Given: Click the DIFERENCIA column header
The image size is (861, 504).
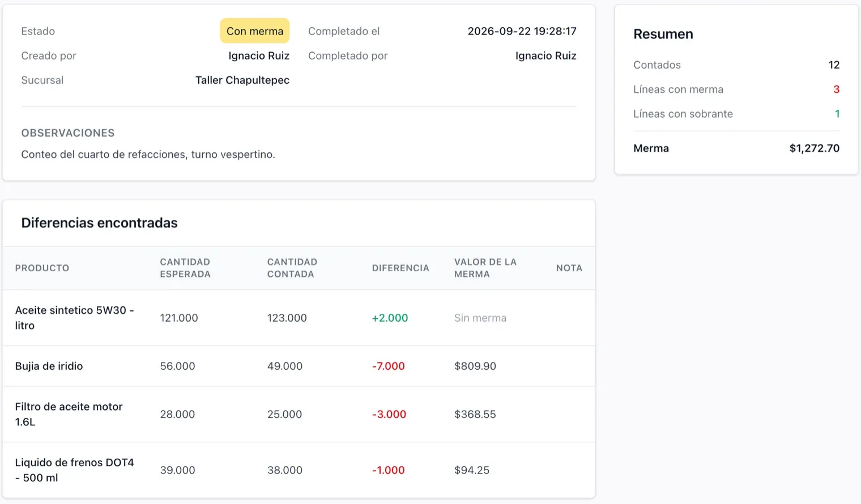Looking at the screenshot, I should pyautogui.click(x=400, y=268).
